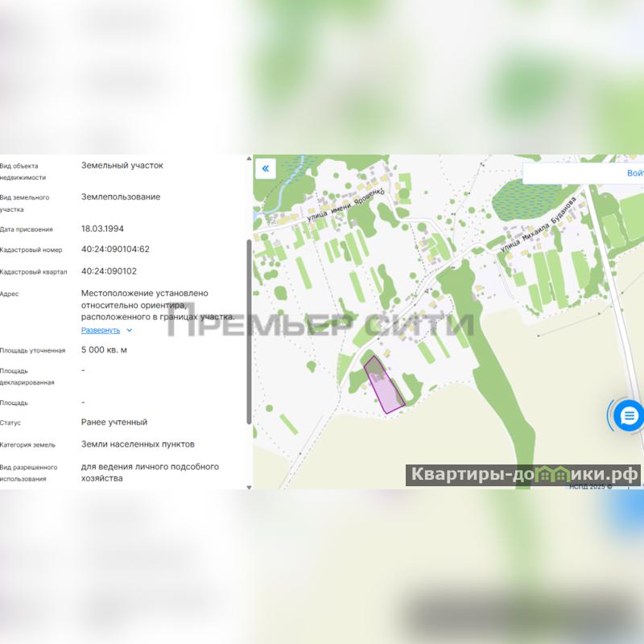Click the Квартиры-домики.рф watermark banner

click(x=522, y=475)
